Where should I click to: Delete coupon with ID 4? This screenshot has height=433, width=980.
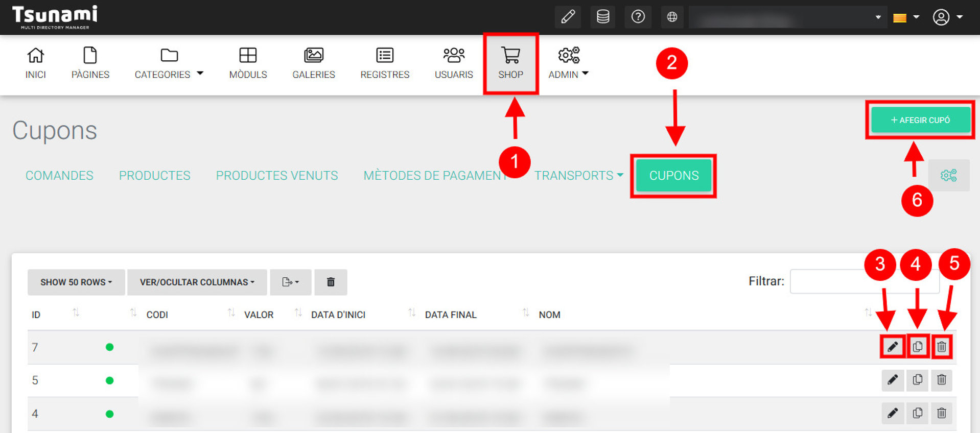coord(941,413)
